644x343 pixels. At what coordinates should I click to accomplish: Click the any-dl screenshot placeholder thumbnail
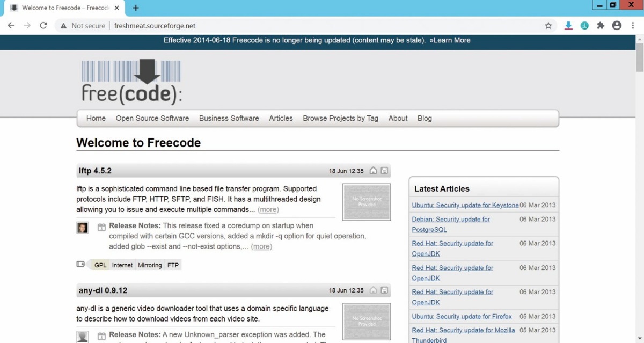pyautogui.click(x=367, y=322)
